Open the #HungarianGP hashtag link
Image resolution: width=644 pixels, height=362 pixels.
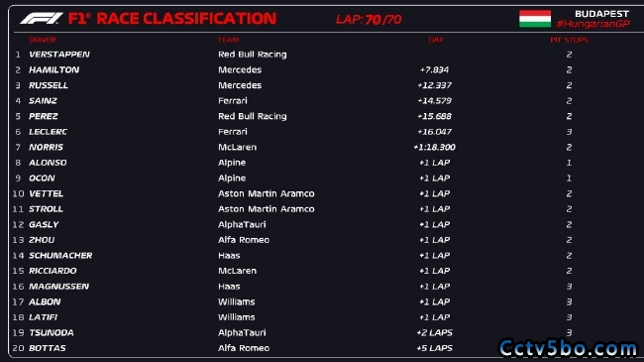(592, 24)
